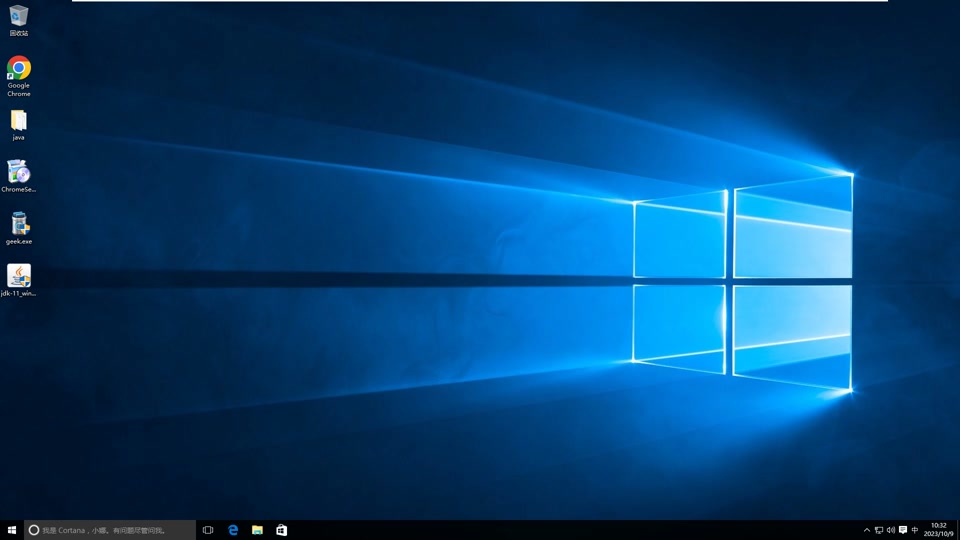Click the Show desktop strip
The height and width of the screenshot is (540, 960).
point(958,530)
